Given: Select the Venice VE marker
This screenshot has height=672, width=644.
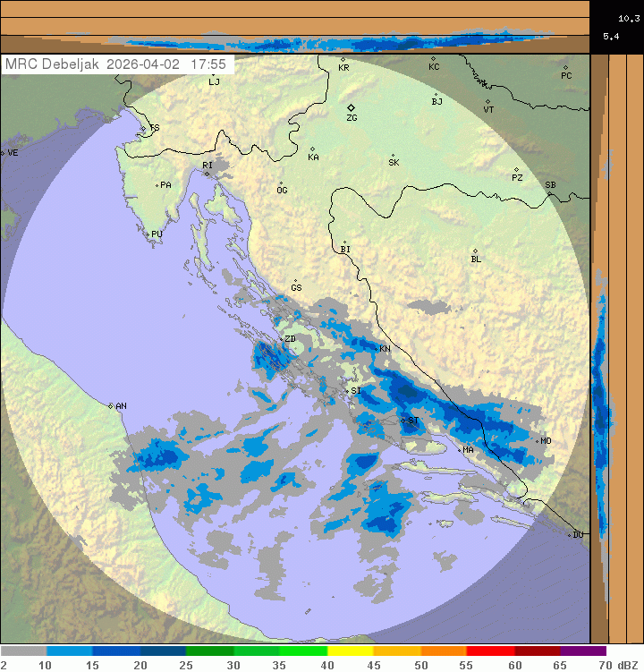Looking at the screenshot, I should tap(3, 153).
